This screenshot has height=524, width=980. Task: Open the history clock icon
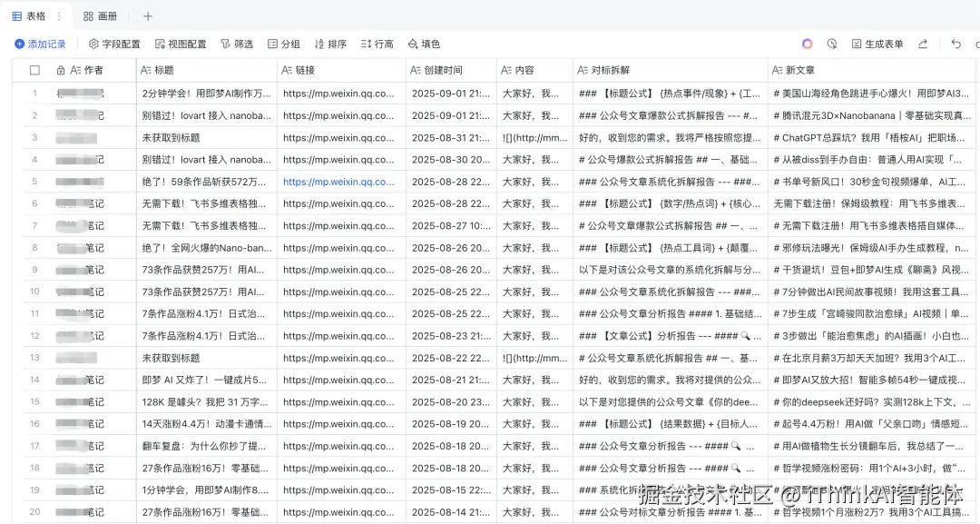[x=832, y=44]
